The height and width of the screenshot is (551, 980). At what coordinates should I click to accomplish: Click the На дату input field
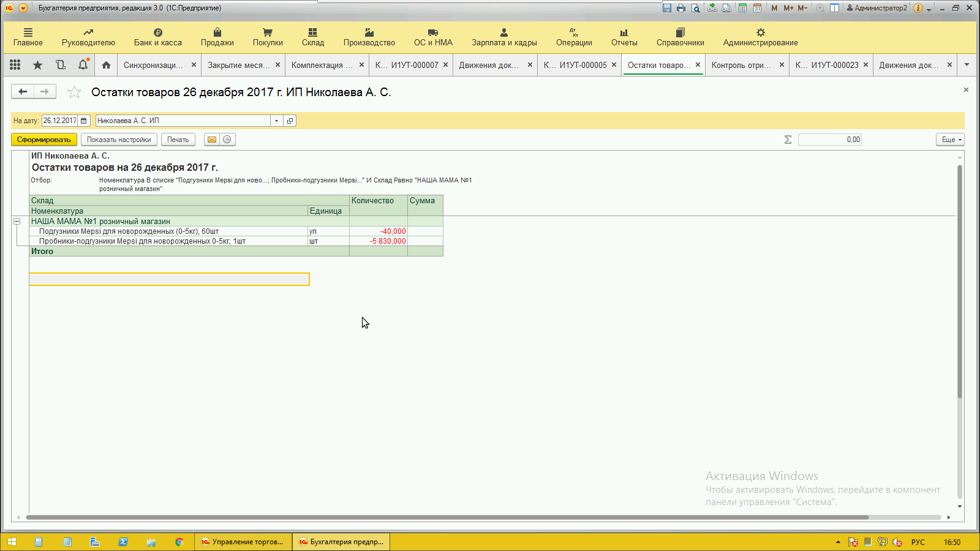point(59,121)
